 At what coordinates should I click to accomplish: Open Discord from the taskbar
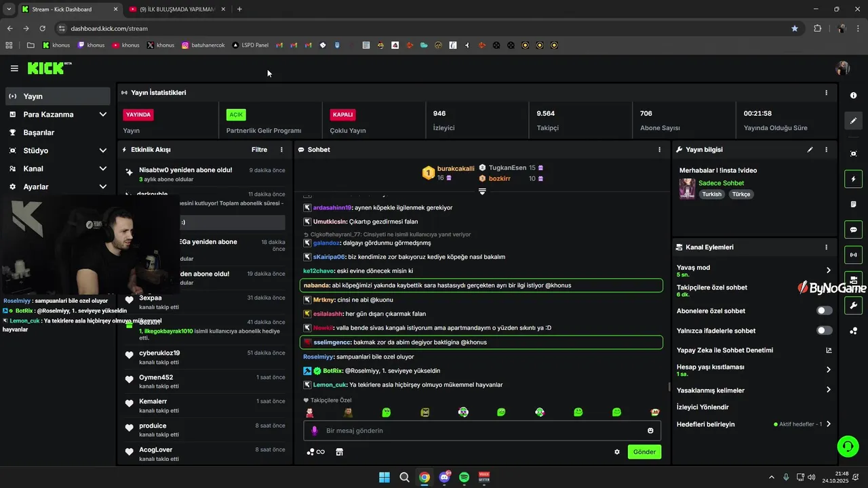(x=444, y=477)
